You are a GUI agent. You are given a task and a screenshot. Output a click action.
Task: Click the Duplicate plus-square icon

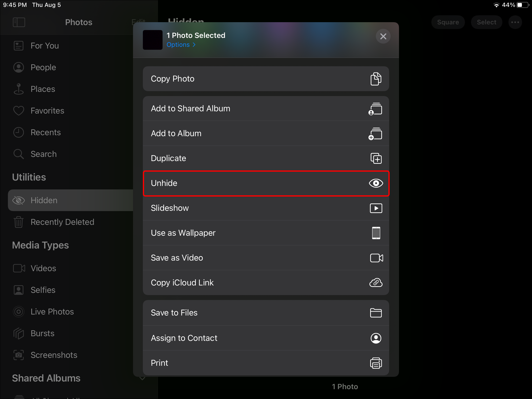376,158
